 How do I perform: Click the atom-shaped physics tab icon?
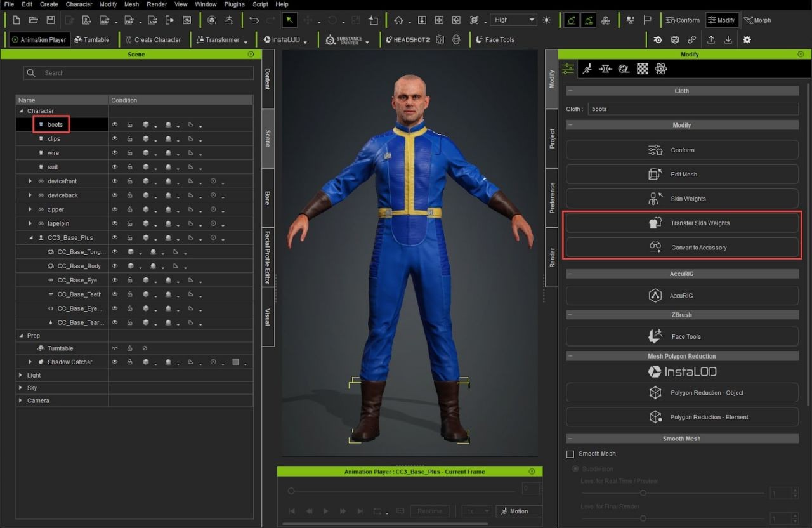click(x=661, y=69)
